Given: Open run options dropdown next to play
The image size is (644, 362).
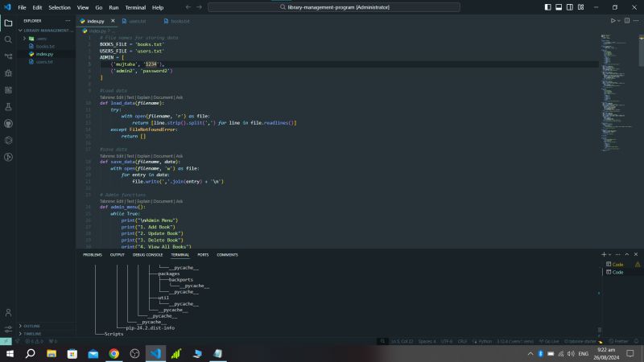Looking at the screenshot, I should pyautogui.click(x=618, y=21).
